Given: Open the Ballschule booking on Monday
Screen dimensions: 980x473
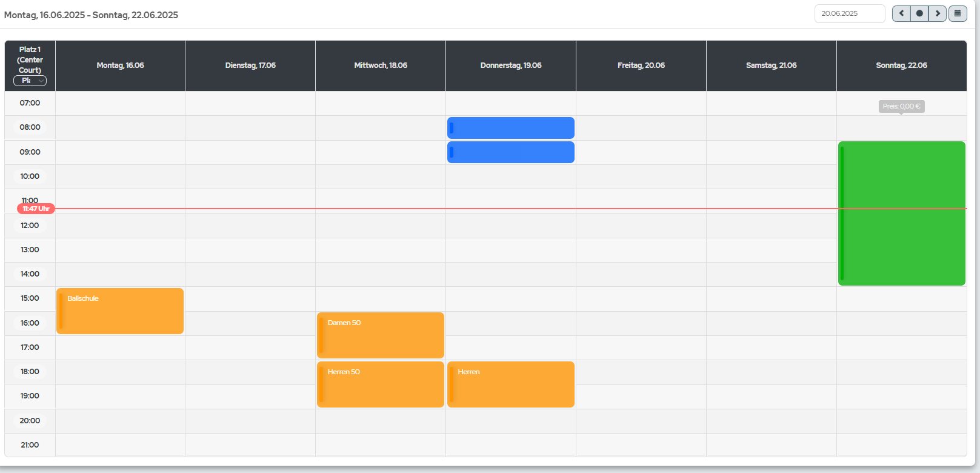Looking at the screenshot, I should [x=120, y=310].
